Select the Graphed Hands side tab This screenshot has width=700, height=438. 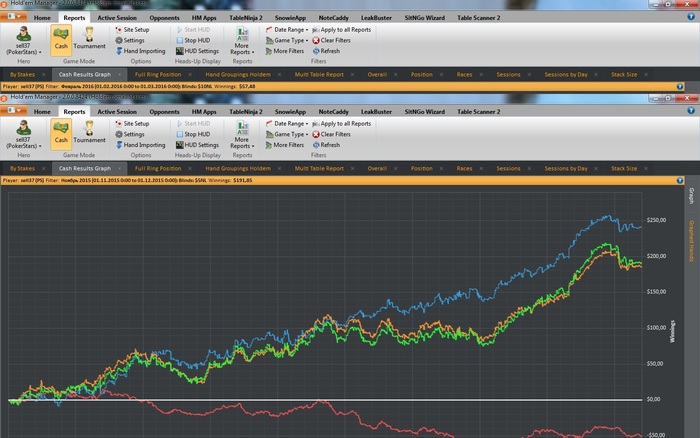point(692,241)
